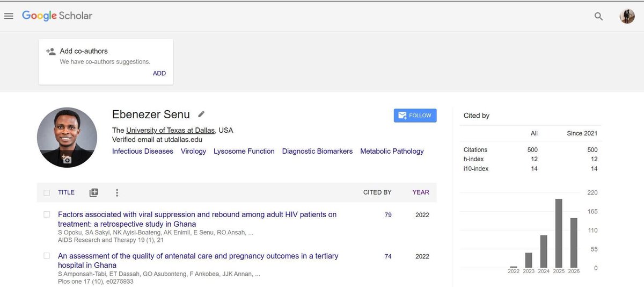Viewport: 644px width, 287px height.
Task: Click 'We have co-authors suggestions.' text
Action: (105, 62)
